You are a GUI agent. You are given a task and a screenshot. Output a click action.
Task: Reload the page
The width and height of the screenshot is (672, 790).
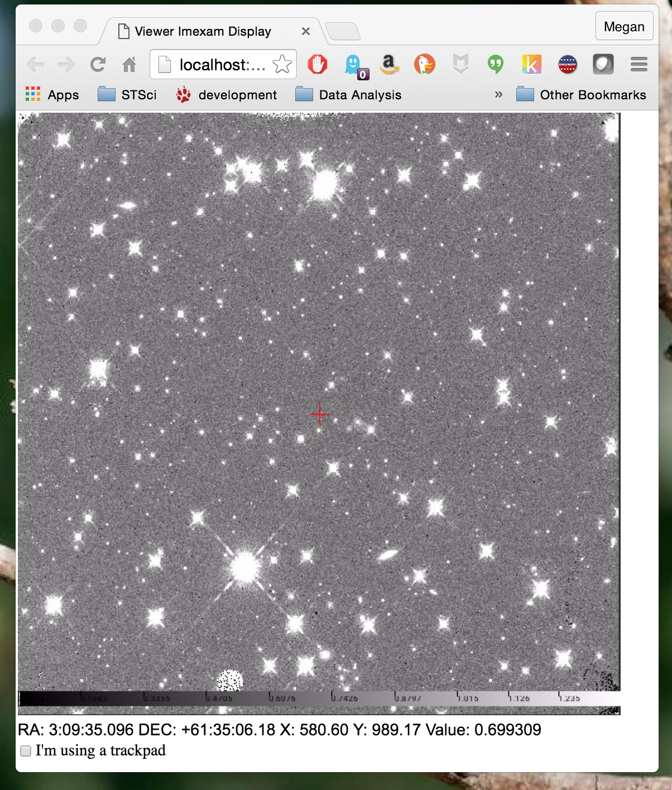coord(98,65)
